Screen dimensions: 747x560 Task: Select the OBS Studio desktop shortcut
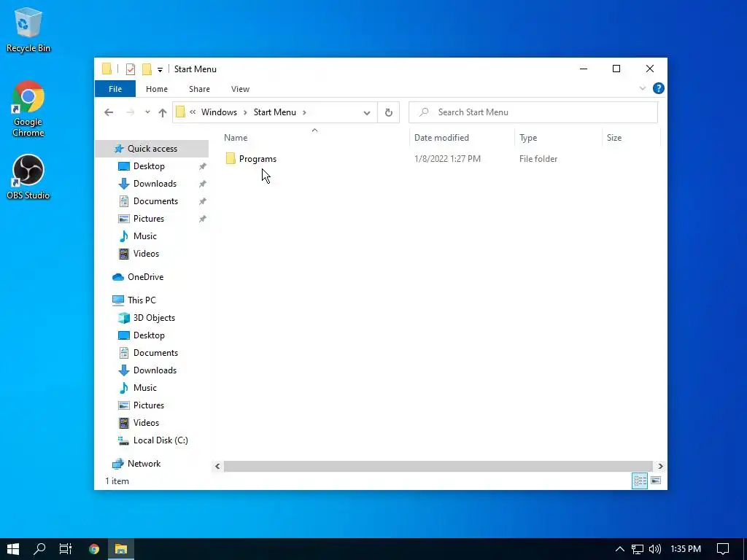(x=28, y=176)
